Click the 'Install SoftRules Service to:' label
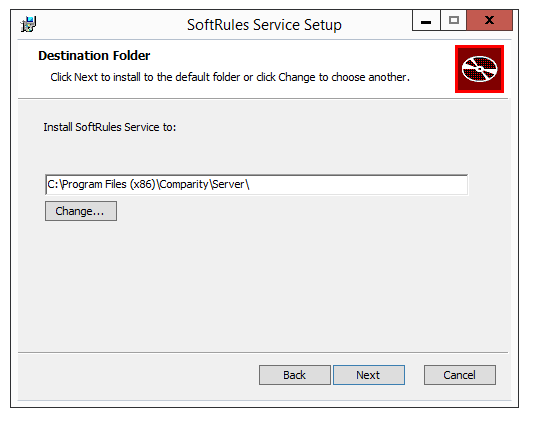 click(x=109, y=127)
